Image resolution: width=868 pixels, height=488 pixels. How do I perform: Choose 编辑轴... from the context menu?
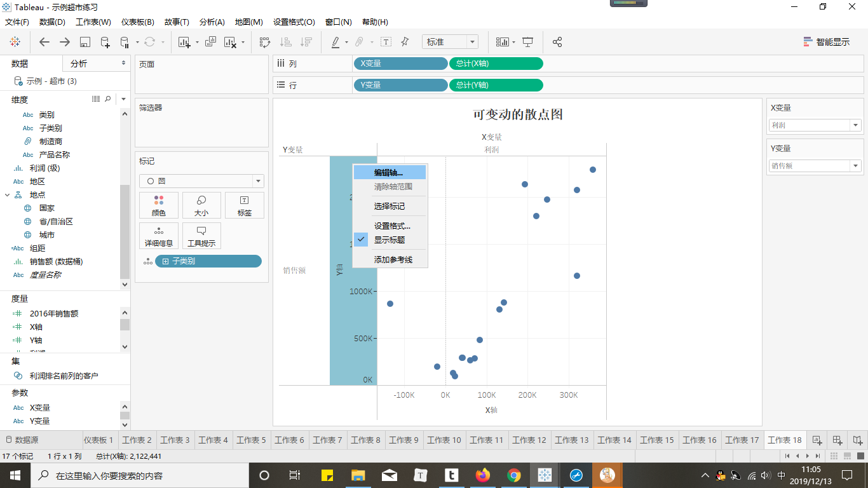[390, 173]
